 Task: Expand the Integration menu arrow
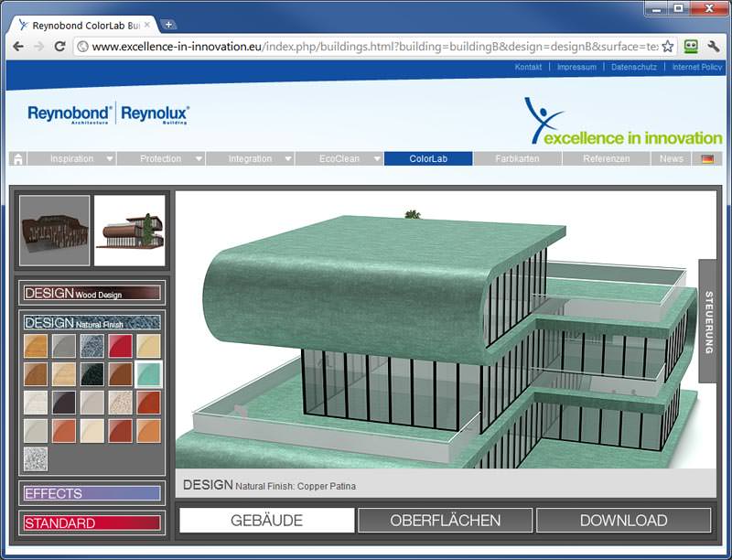pos(288,158)
